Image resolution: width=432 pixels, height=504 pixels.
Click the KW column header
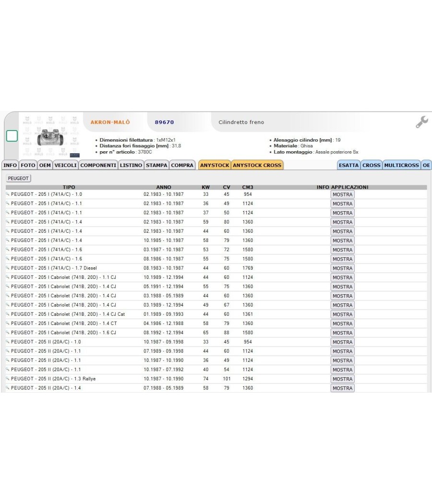click(206, 187)
